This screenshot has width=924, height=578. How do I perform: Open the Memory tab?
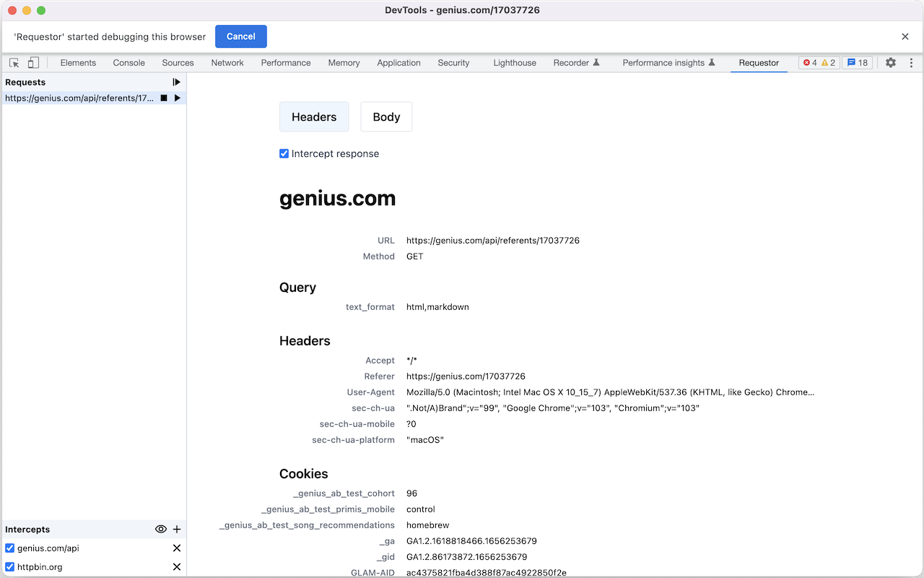[344, 63]
